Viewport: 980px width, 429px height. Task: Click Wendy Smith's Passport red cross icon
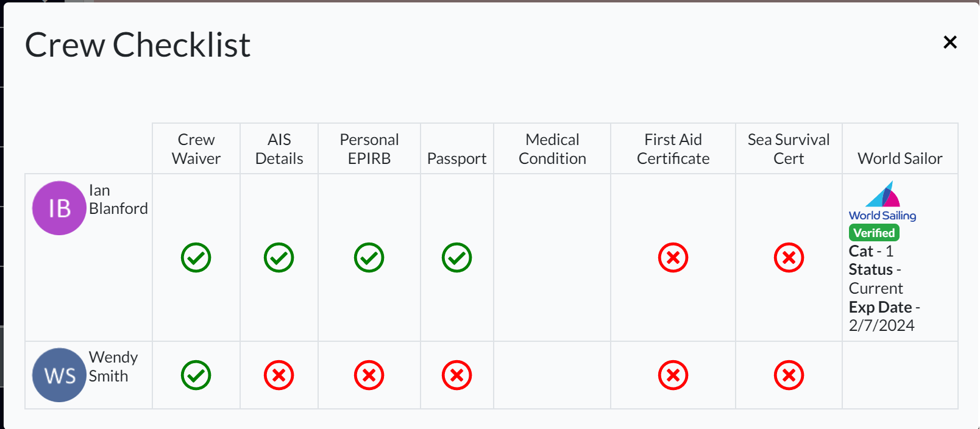(x=457, y=375)
